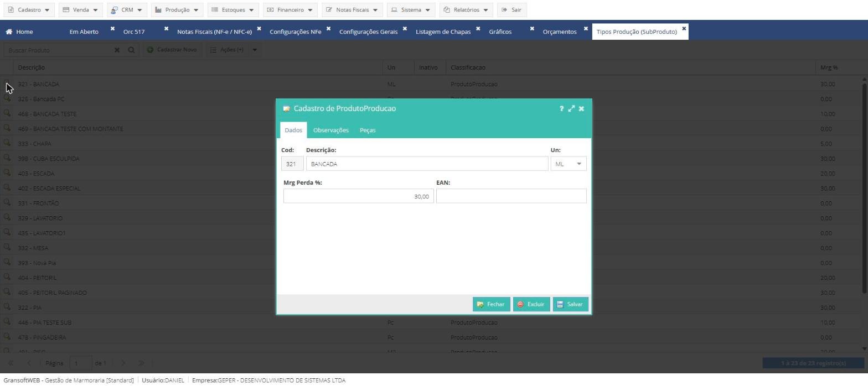Open magnifier icon for 332 - MESA
868x386 pixels.
(x=7, y=247)
